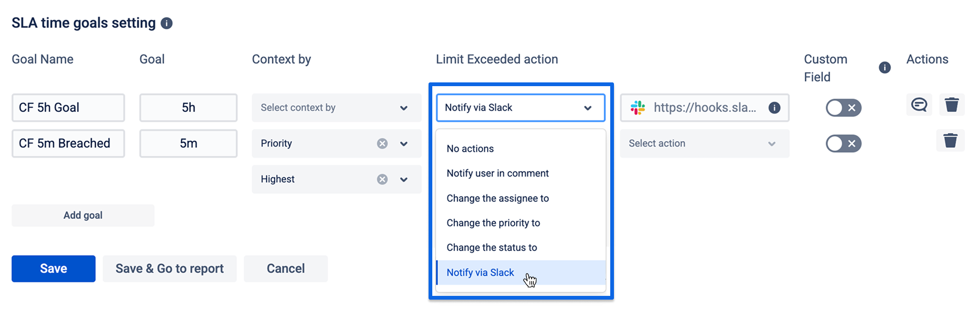Delete the CF 5h Goal row
980x313 pixels.
(952, 105)
